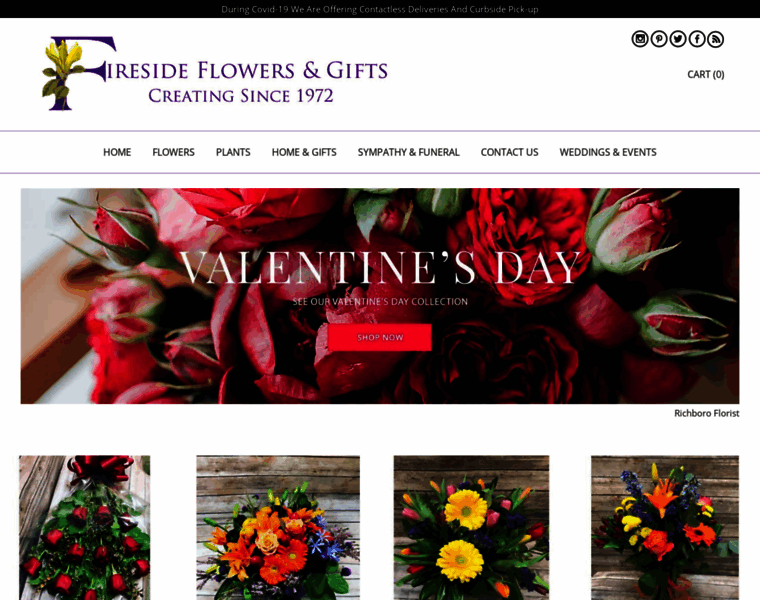Screen dimensions: 760x600
Task: Click the red Shop Now button
Action: point(380,337)
